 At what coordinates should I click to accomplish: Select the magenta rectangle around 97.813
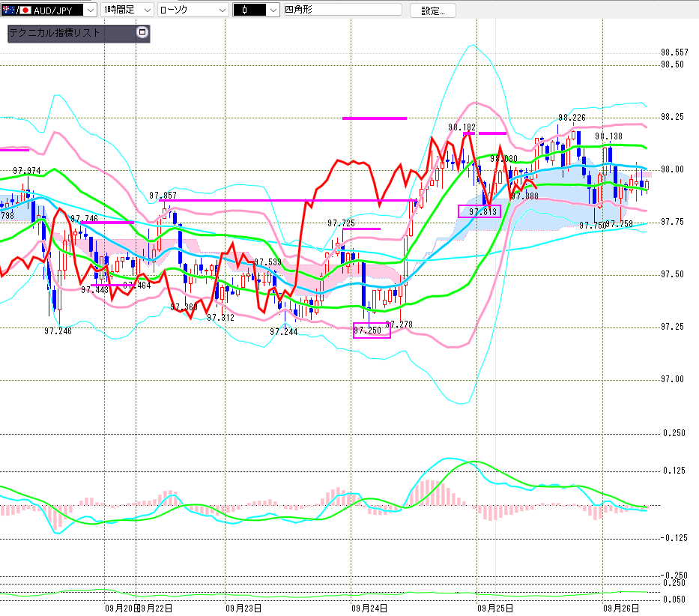[479, 211]
